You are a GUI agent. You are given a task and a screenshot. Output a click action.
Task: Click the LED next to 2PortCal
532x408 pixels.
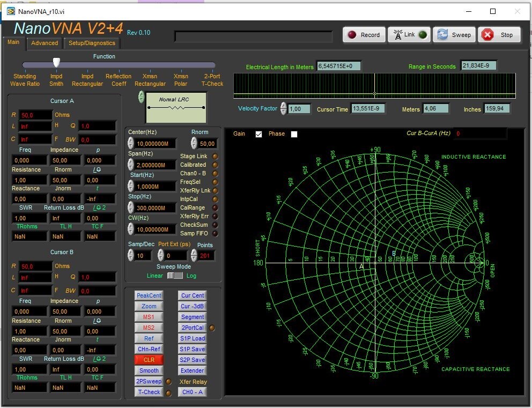point(212,328)
